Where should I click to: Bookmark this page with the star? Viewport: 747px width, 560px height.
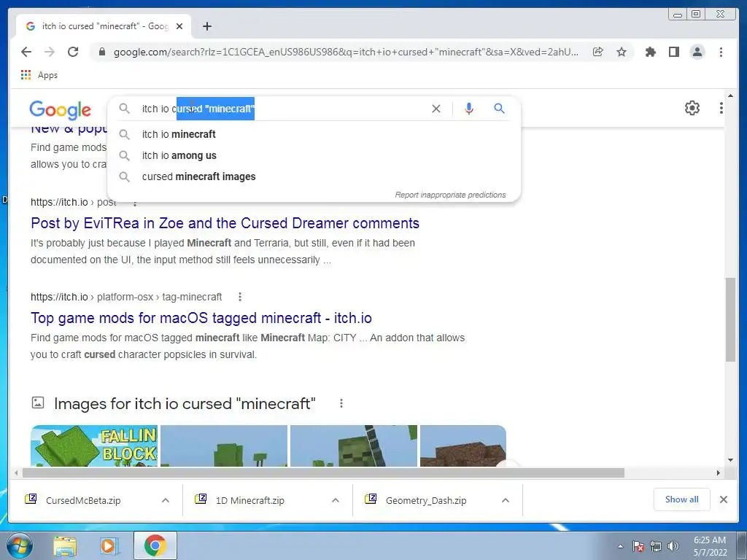click(x=622, y=52)
